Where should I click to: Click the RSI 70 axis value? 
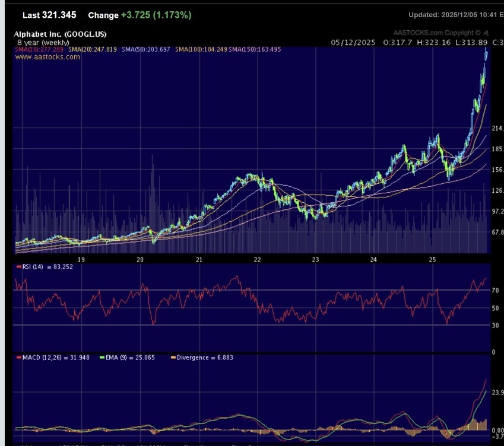coord(495,290)
